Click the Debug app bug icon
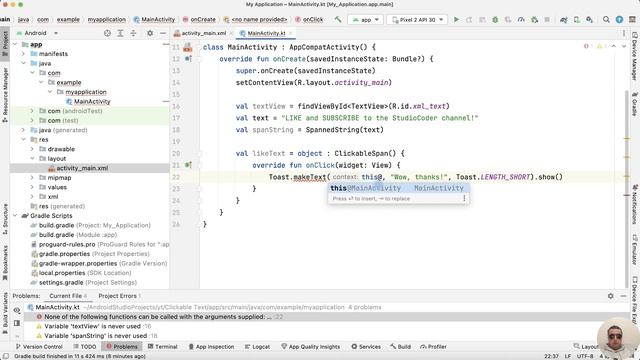 point(495,20)
